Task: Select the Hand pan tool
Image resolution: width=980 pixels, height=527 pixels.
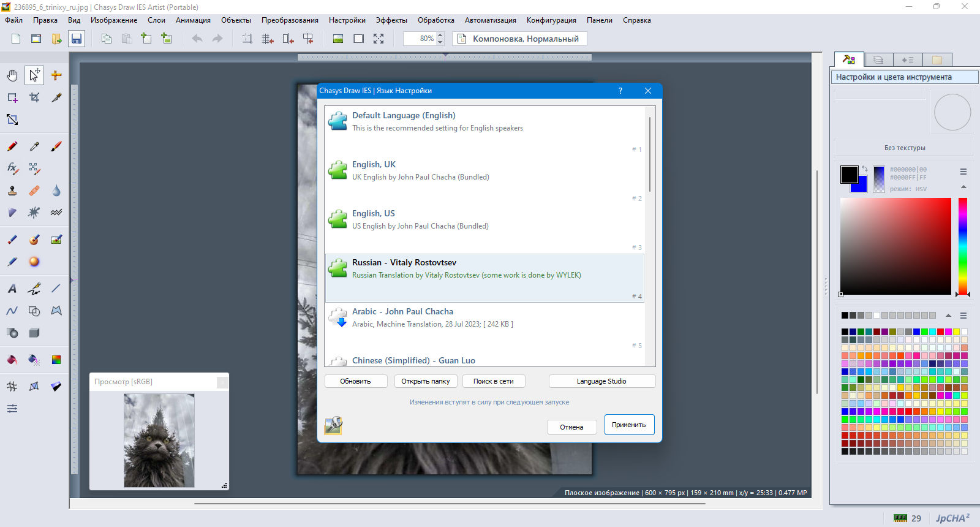Action: point(12,75)
